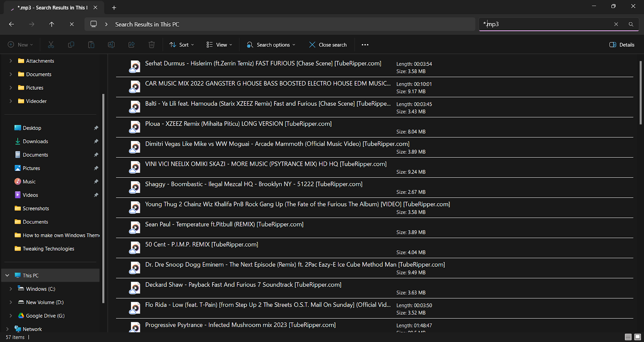
Task: Click Close search button
Action: click(328, 45)
